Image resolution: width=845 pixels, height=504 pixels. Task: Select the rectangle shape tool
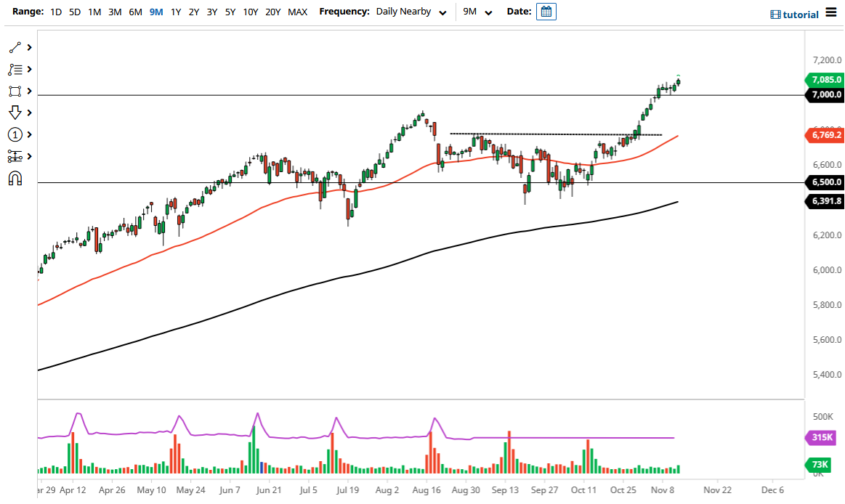[15, 91]
